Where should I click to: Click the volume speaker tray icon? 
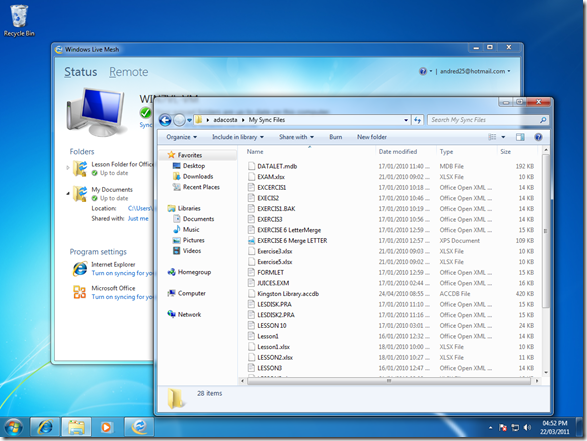pos(527,427)
